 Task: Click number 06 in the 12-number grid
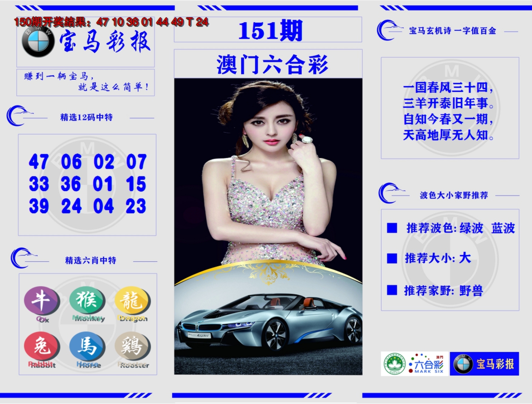(x=71, y=162)
